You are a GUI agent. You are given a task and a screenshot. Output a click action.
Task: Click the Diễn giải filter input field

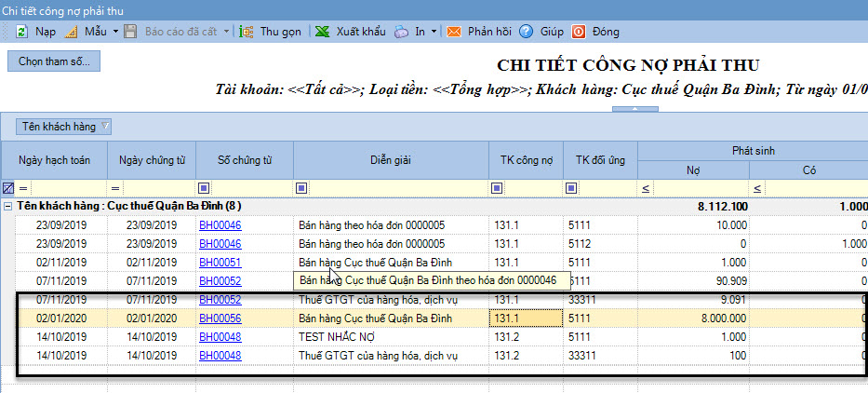tap(397, 188)
